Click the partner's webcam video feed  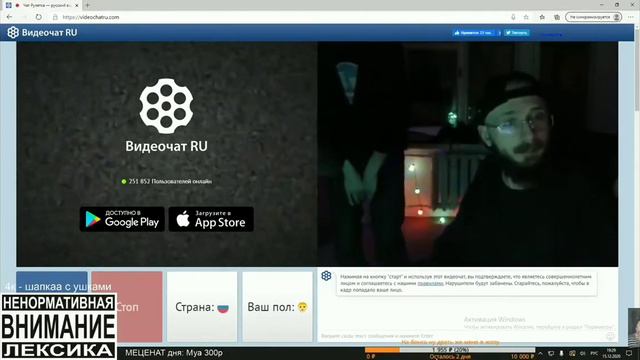[468, 154]
